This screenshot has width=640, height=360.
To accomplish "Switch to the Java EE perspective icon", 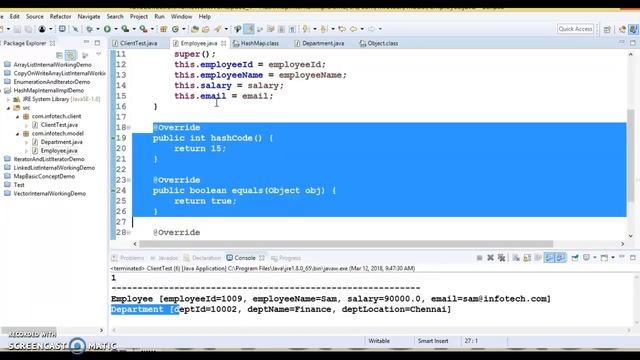I will coord(622,29).
